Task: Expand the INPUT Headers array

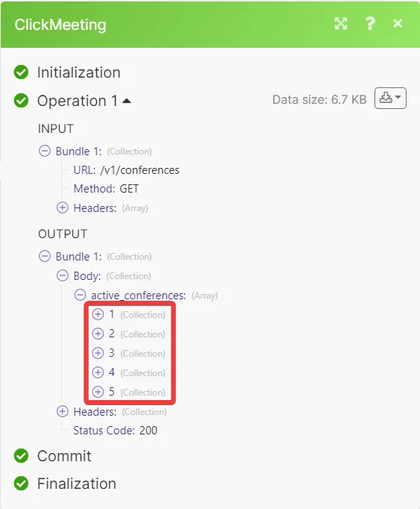Action: tap(63, 207)
